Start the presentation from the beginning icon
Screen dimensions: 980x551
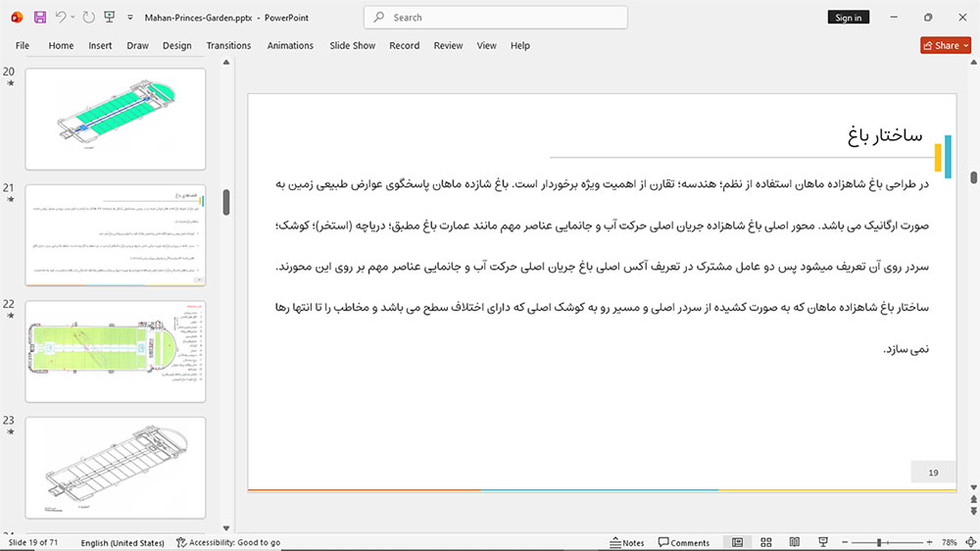(110, 18)
